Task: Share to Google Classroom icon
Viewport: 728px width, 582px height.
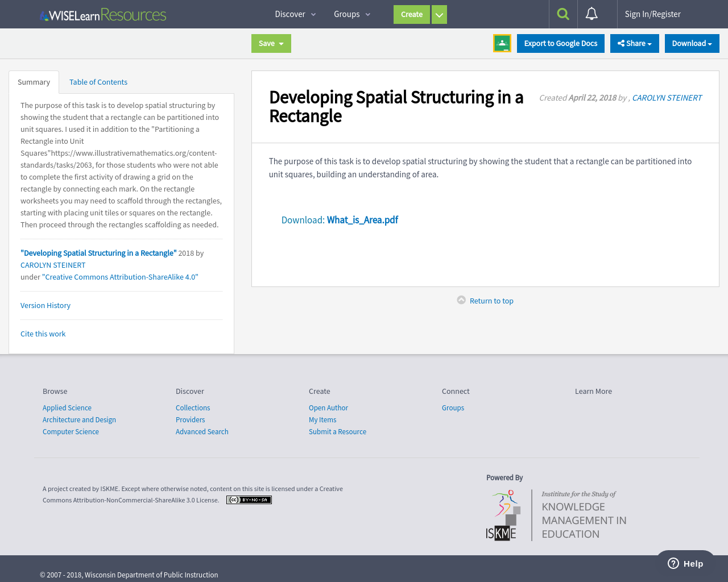Action: pos(502,43)
